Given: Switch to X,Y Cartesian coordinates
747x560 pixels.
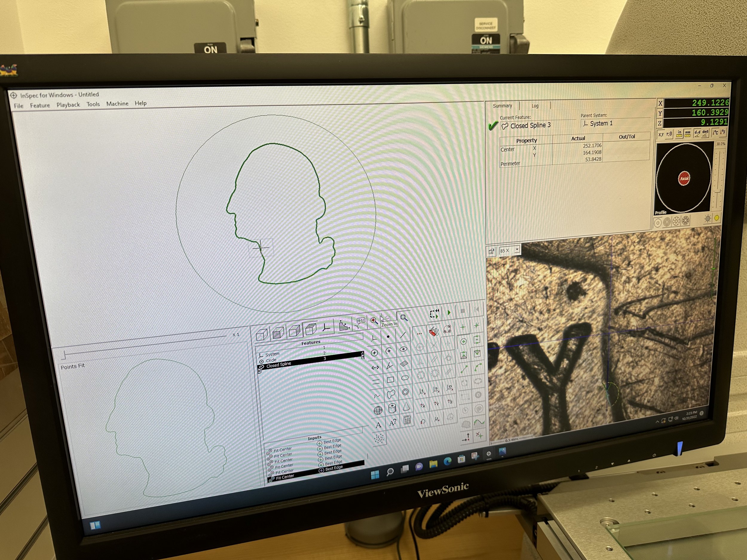Looking at the screenshot, I should (x=661, y=134).
